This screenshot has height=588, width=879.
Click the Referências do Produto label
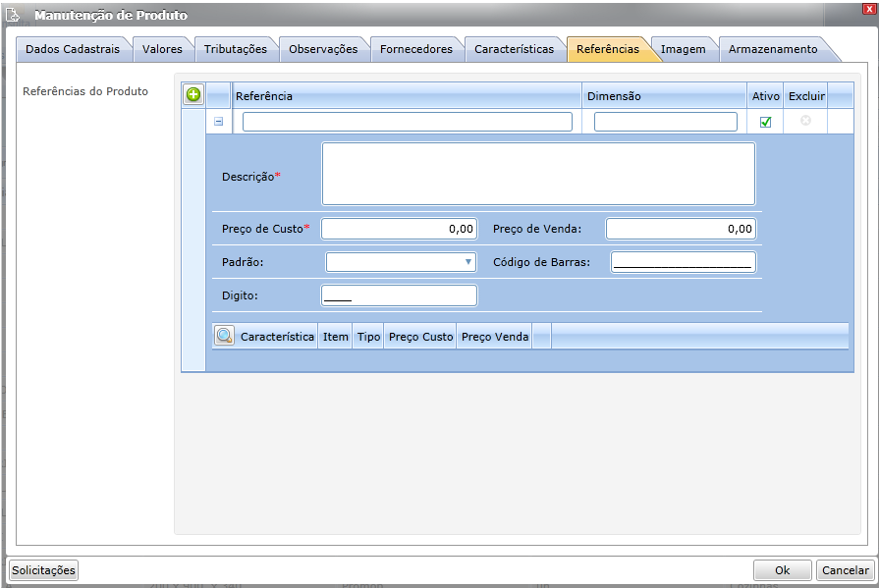click(85, 91)
